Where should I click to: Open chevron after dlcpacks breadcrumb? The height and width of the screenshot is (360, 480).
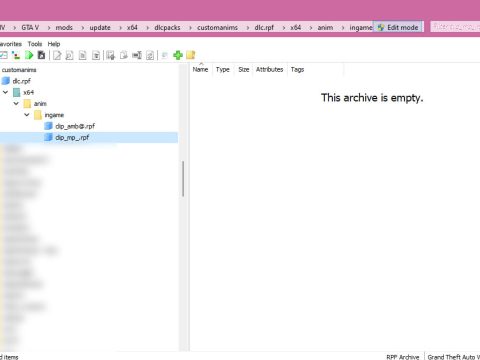pyautogui.click(x=190, y=28)
